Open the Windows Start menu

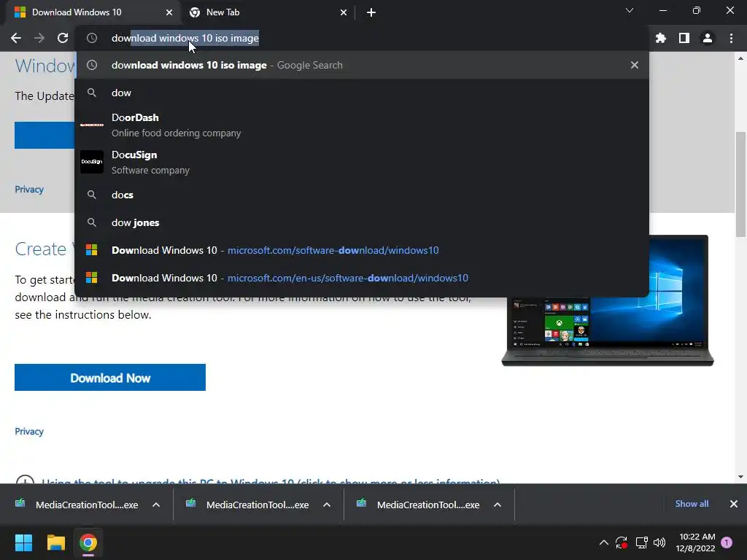coord(23,542)
